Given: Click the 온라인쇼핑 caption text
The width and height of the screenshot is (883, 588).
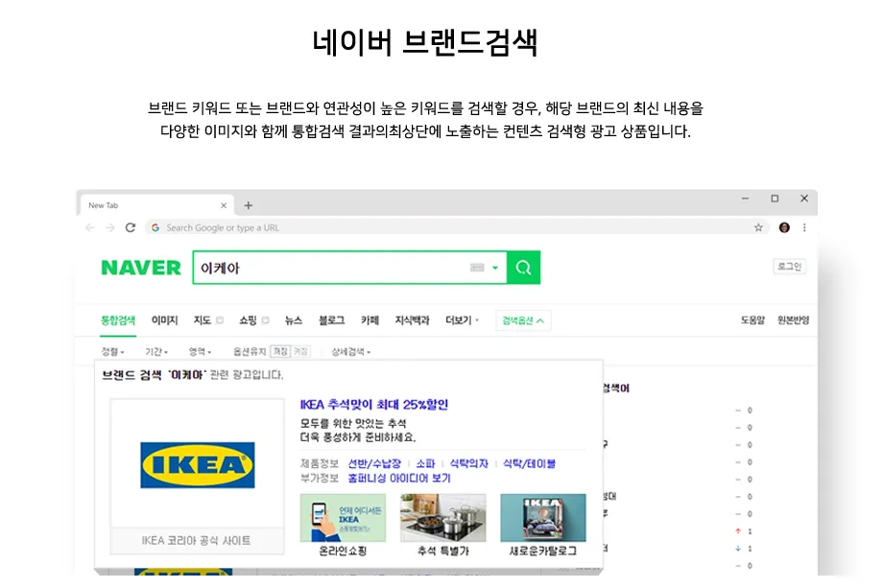Looking at the screenshot, I should [x=343, y=551].
